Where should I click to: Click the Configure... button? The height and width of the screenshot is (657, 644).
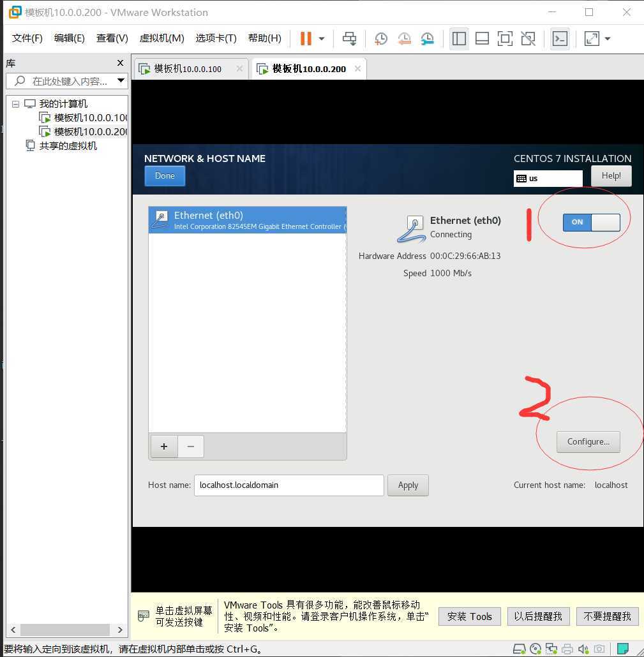point(588,441)
